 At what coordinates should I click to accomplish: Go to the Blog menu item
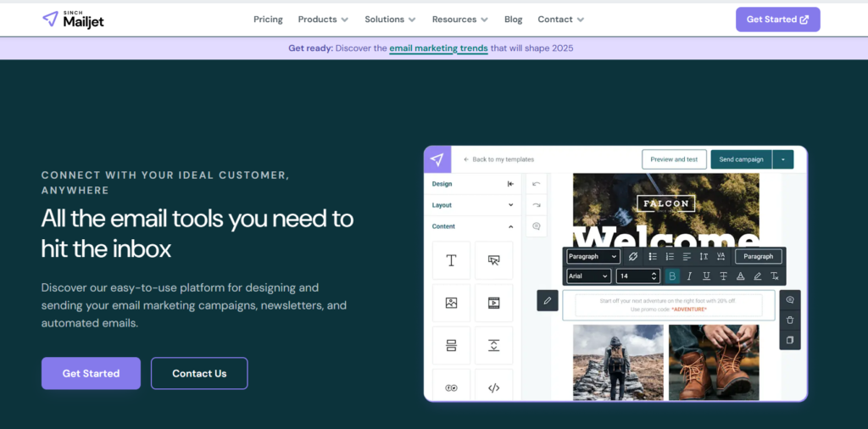[x=513, y=19]
